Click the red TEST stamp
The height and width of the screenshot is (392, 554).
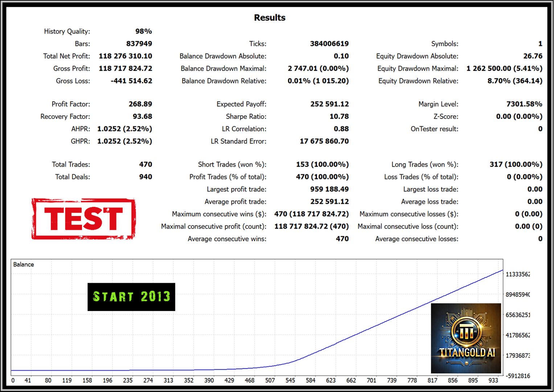click(x=83, y=219)
